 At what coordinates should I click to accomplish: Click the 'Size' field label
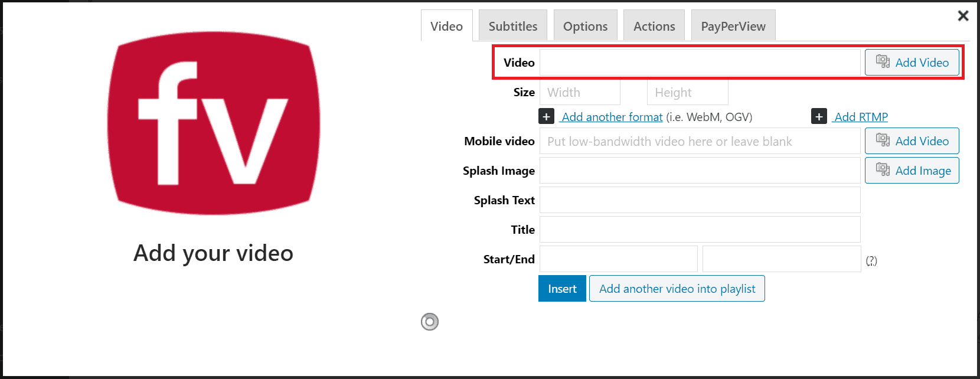(x=524, y=92)
